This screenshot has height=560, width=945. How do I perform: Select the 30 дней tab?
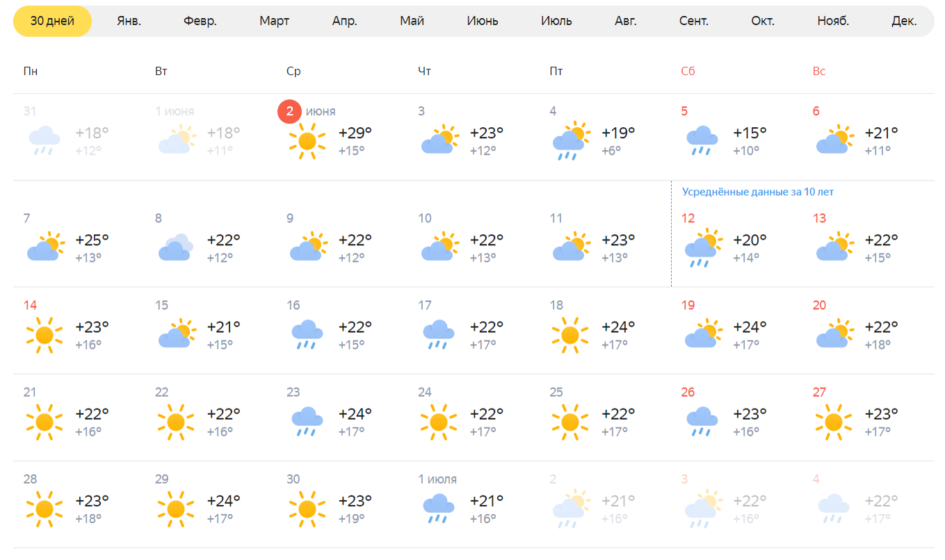[x=52, y=21]
